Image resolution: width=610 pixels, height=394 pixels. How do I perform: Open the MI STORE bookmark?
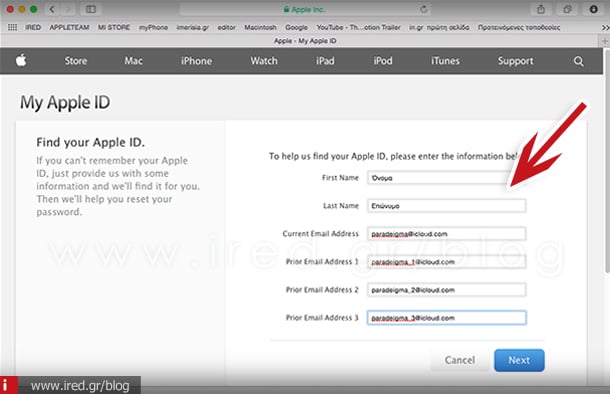114,27
